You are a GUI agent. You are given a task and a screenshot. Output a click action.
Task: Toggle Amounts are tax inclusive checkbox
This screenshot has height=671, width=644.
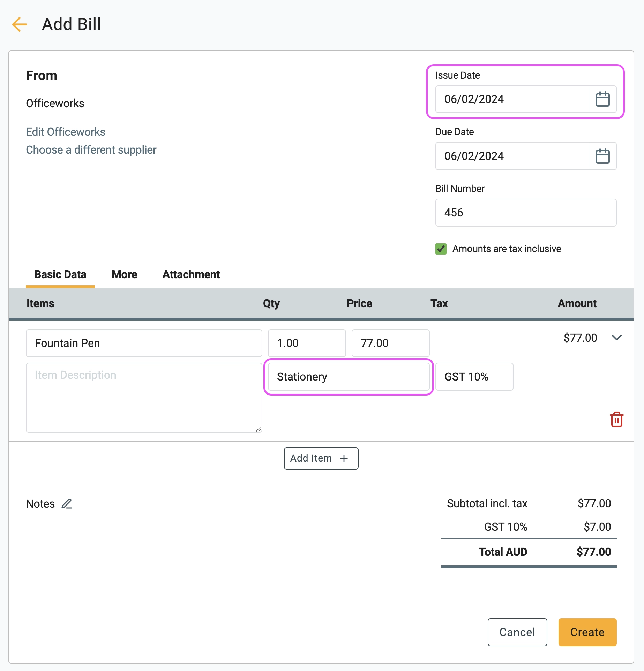(x=441, y=249)
